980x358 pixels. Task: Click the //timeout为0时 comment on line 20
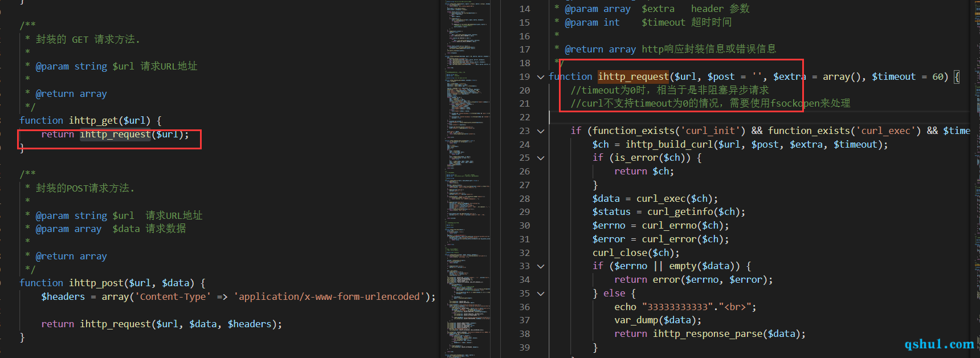tap(669, 90)
